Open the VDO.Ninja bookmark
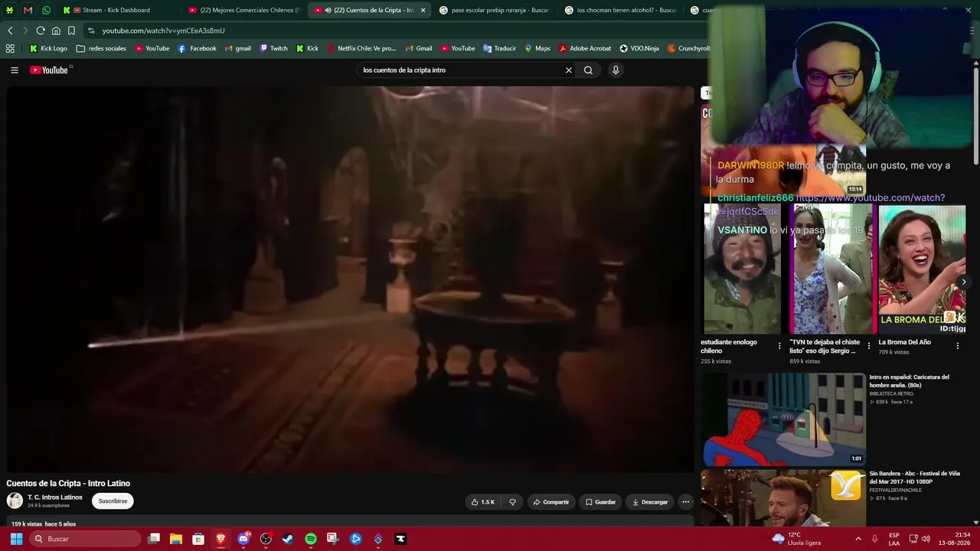980x551 pixels. [x=639, y=48]
